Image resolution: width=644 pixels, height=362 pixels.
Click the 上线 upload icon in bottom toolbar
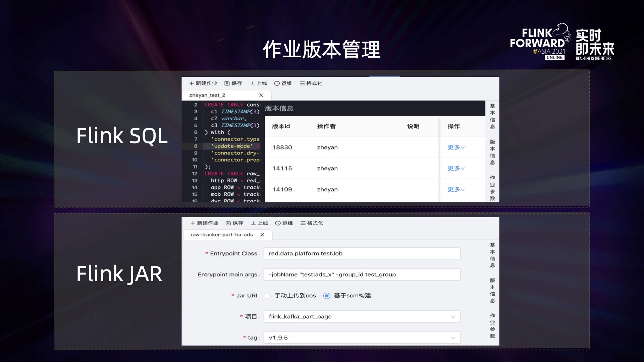(x=253, y=223)
